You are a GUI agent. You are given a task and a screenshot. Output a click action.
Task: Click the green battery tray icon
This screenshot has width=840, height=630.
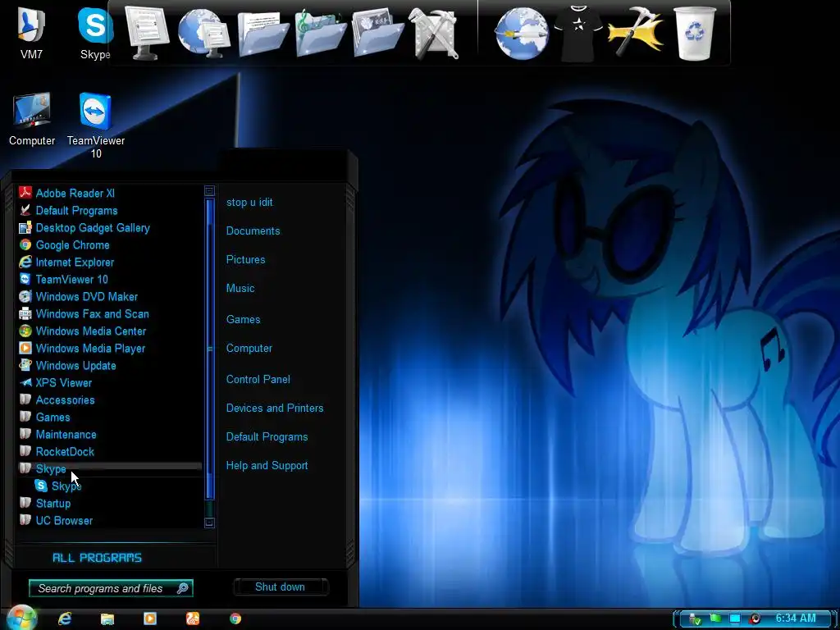tap(715, 619)
